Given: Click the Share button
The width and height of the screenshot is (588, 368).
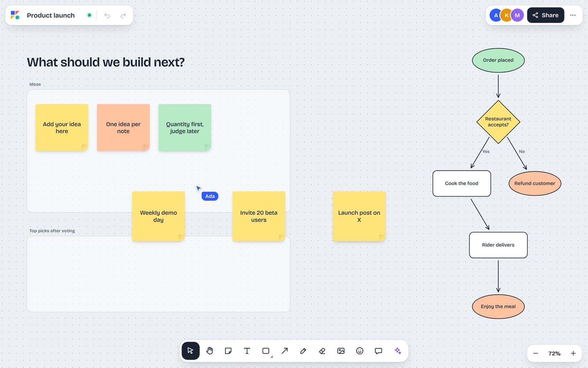Looking at the screenshot, I should tap(545, 15).
